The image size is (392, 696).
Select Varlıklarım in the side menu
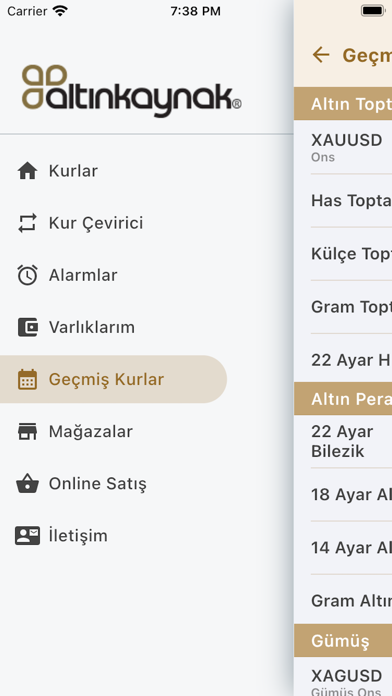[x=113, y=327]
